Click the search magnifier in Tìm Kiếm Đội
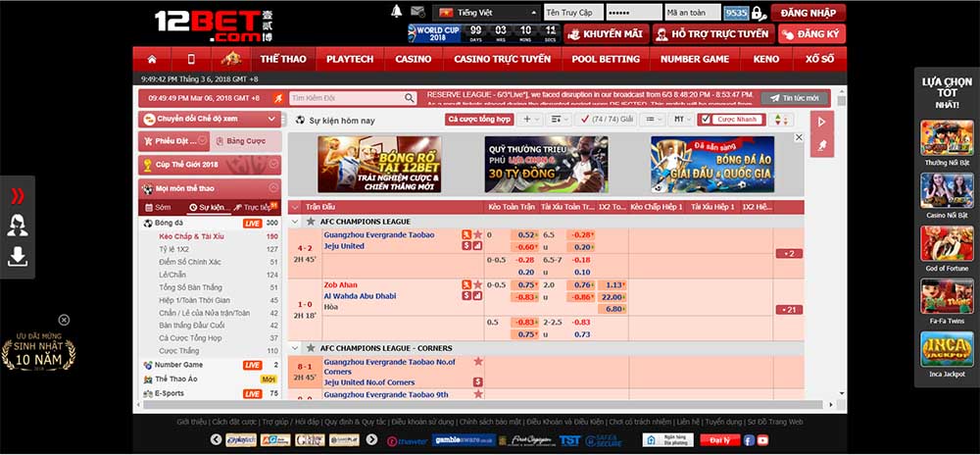Image resolution: width=980 pixels, height=455 pixels. point(410,98)
